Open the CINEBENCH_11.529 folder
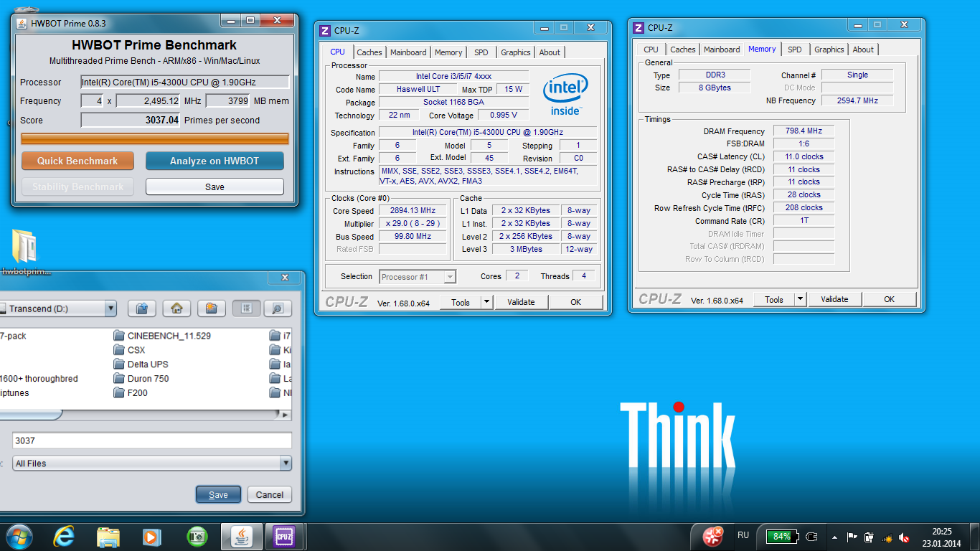The image size is (980, 551). point(162,336)
